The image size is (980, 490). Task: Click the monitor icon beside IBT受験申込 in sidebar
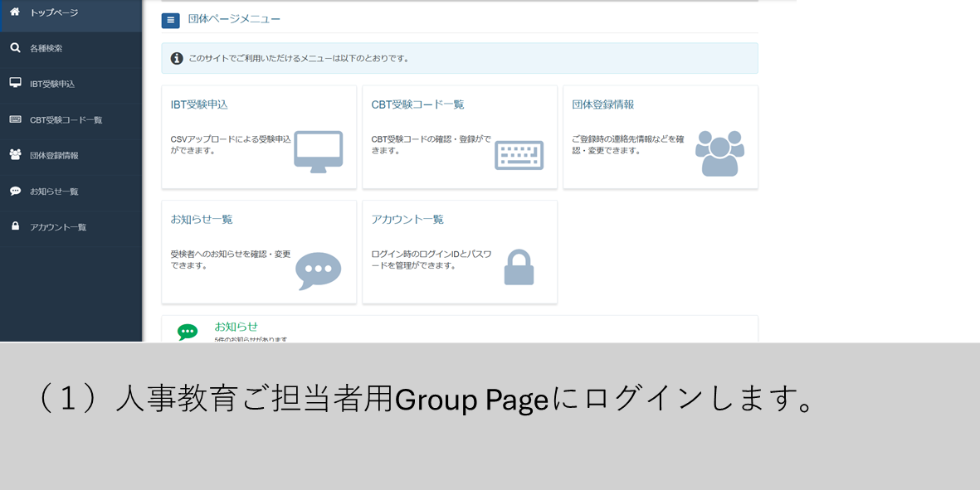click(15, 82)
